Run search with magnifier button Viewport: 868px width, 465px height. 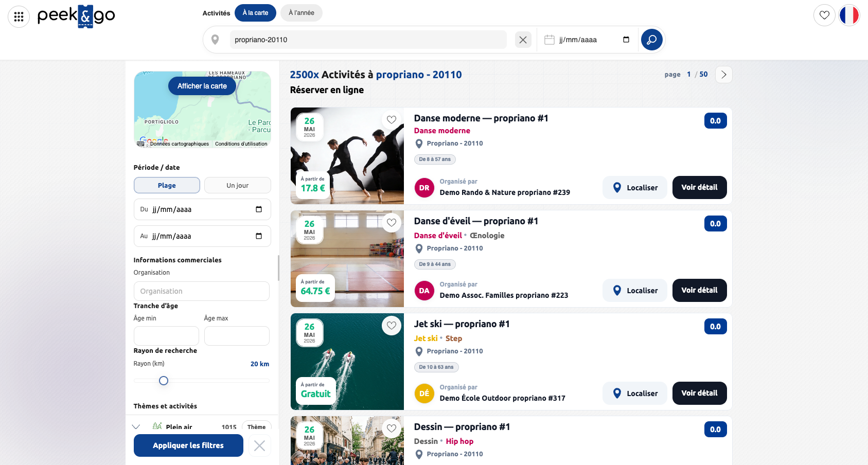pos(651,40)
